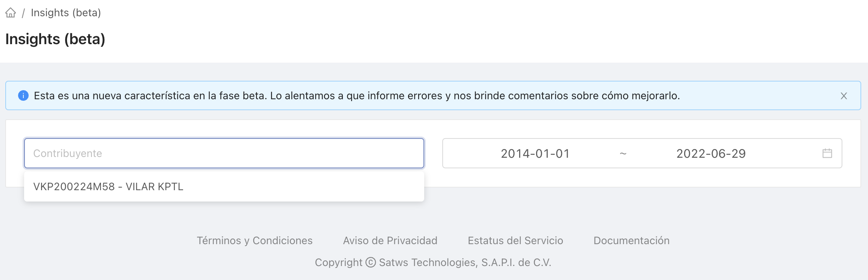Click Insights (beta) breadcrumb item
868x280 pixels.
tap(66, 13)
